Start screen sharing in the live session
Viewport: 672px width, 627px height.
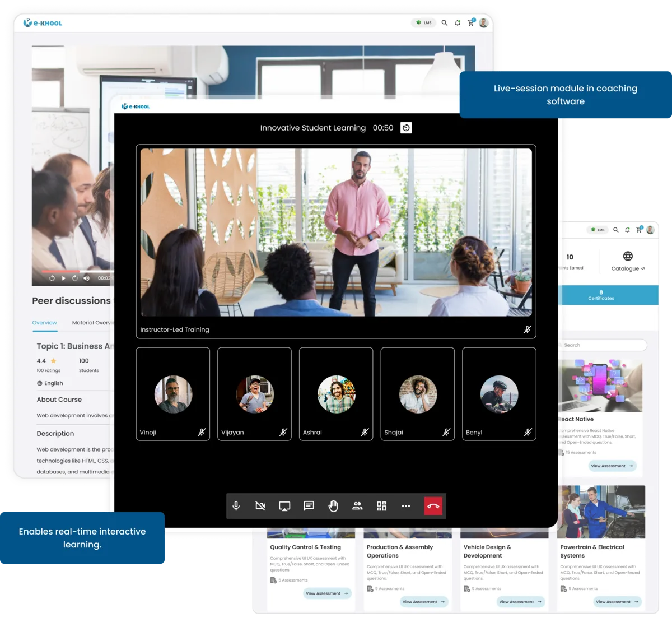pos(284,505)
